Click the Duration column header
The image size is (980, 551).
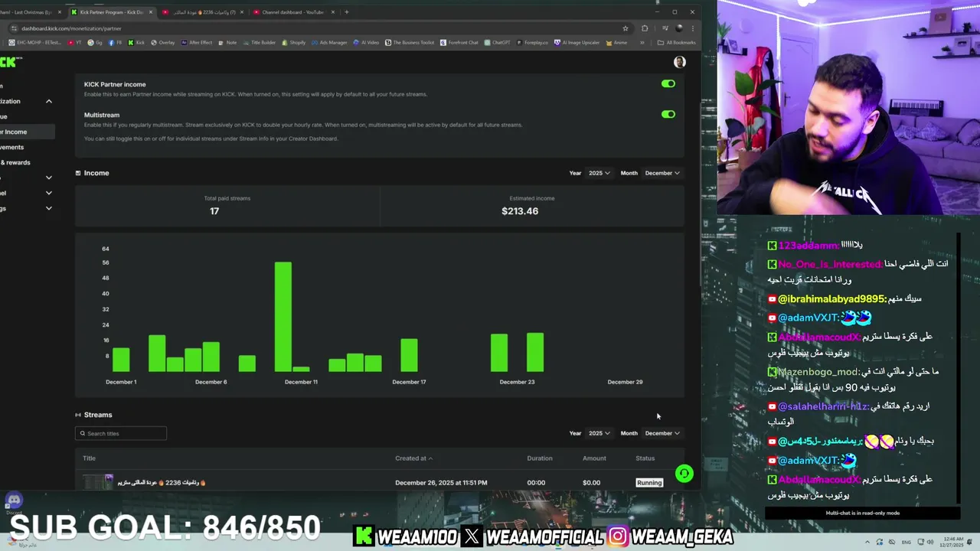pyautogui.click(x=540, y=458)
